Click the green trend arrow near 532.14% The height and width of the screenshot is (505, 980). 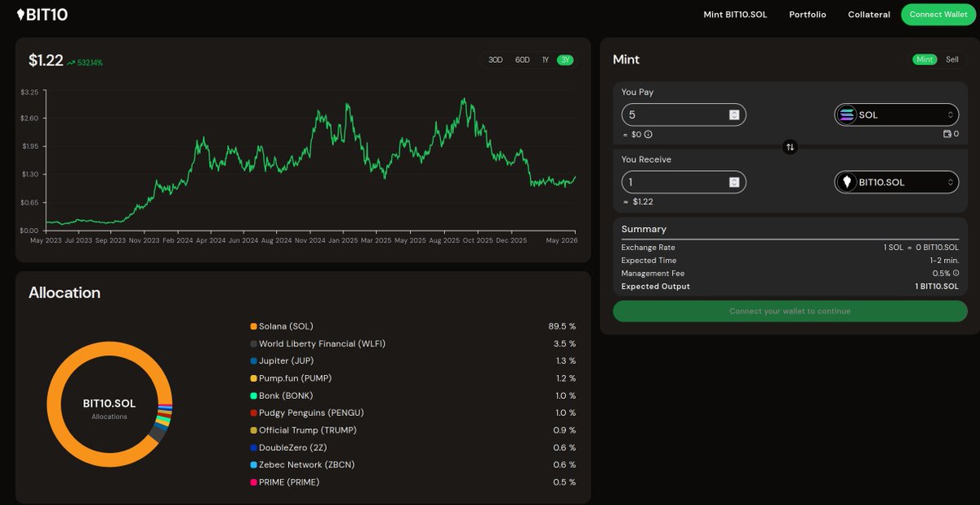click(x=71, y=62)
